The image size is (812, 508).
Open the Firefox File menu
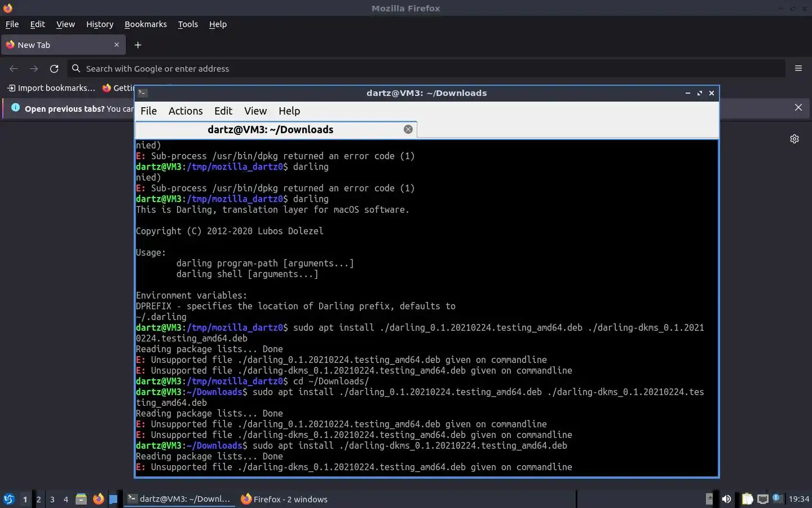12,24
